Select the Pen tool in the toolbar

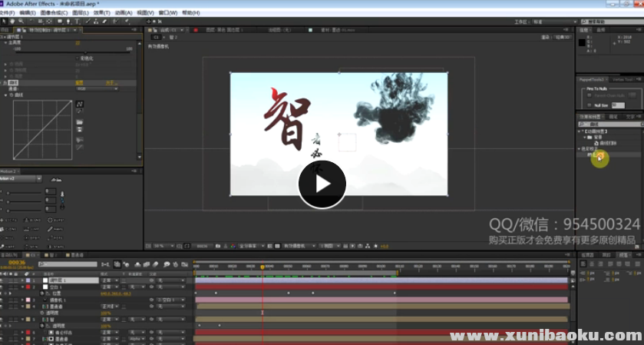(67, 21)
